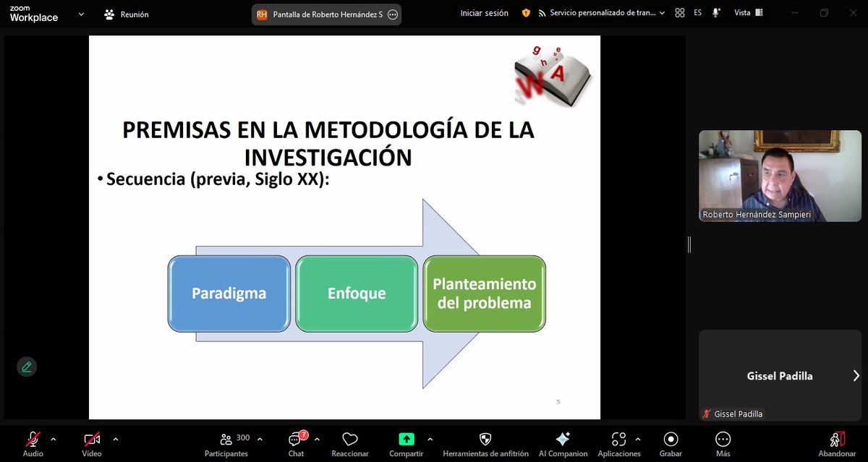Open Reaccionar heart menu

pos(350,442)
